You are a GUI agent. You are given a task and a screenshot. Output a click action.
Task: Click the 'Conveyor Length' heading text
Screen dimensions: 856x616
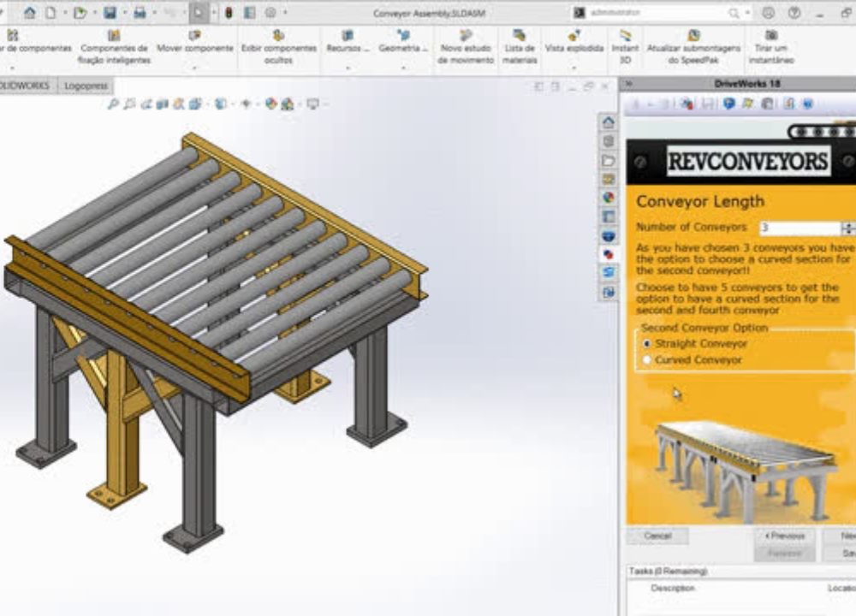pyautogui.click(x=700, y=202)
